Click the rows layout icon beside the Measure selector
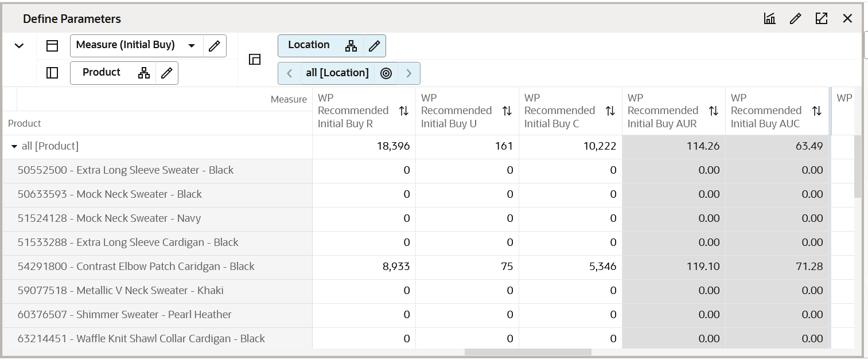Viewport: 868px width, 360px height. coord(52,45)
